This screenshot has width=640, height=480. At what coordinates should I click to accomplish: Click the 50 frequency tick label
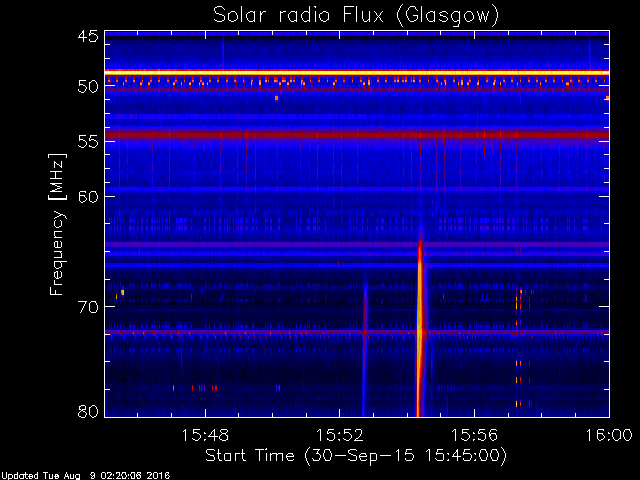[88, 87]
